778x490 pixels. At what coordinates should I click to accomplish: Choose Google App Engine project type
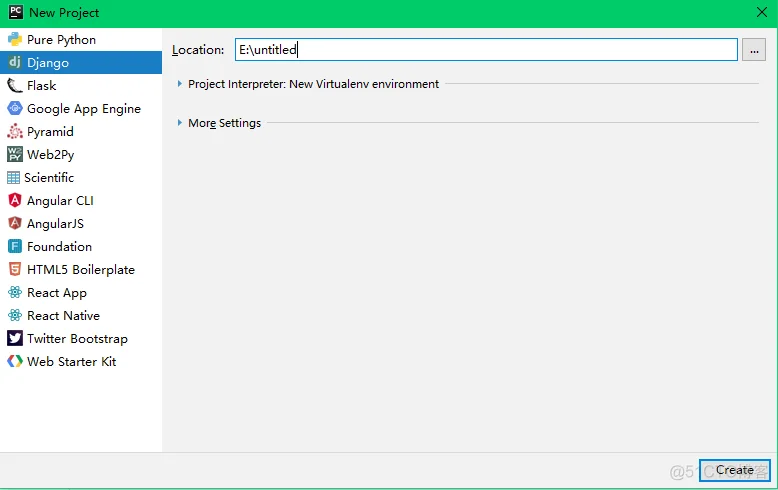[x=81, y=108]
